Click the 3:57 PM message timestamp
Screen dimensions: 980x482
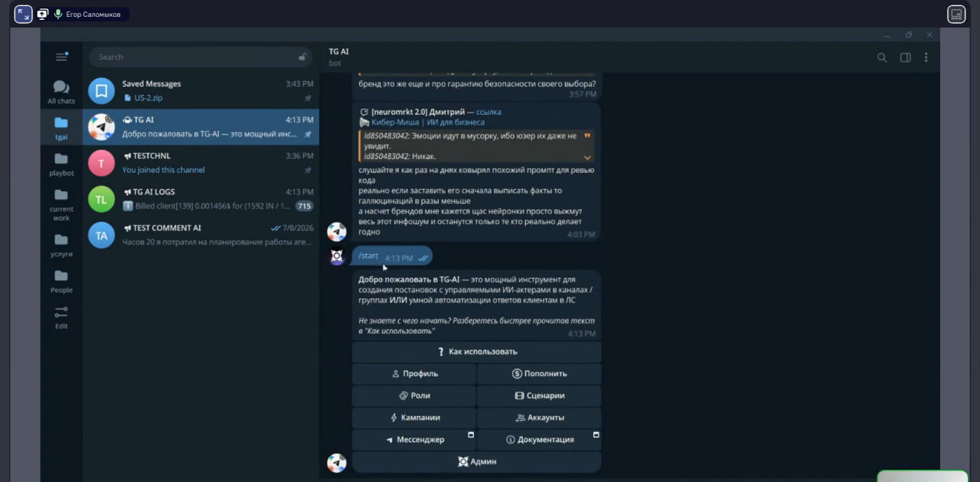point(582,94)
